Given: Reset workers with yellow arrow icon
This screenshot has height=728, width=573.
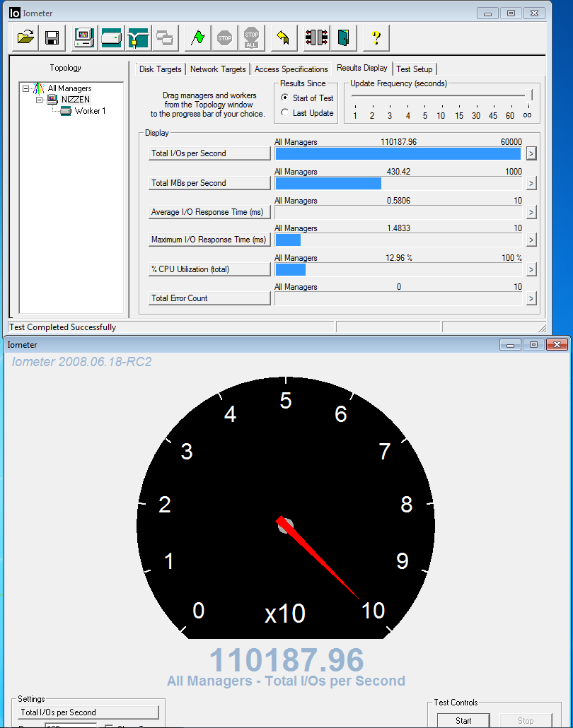Looking at the screenshot, I should click(284, 37).
